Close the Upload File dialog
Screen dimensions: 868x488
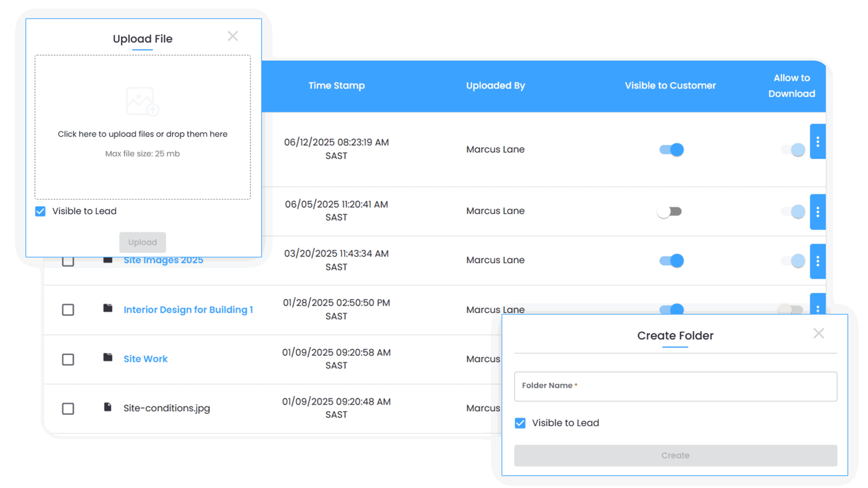pyautogui.click(x=233, y=36)
